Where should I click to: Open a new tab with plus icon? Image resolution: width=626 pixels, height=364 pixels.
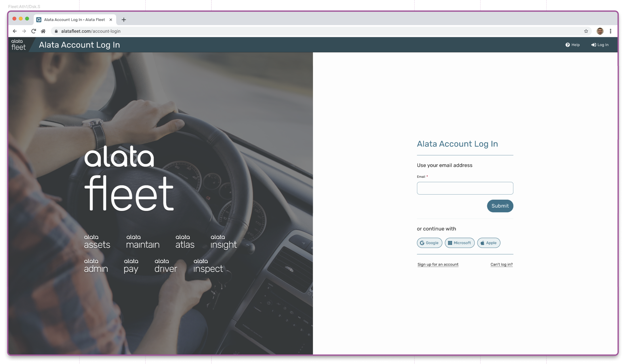(124, 20)
